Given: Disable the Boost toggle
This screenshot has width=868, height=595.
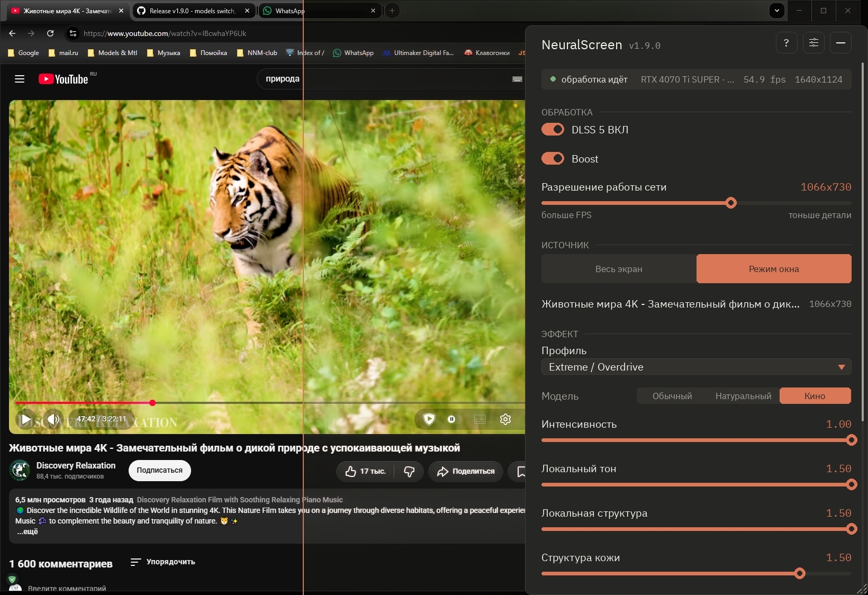Looking at the screenshot, I should pos(553,159).
